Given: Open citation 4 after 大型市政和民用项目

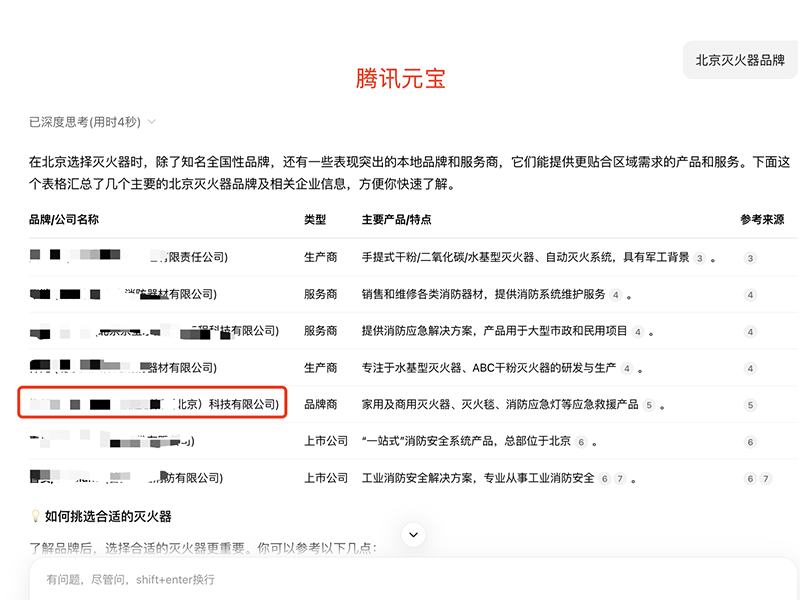Looking at the screenshot, I should [638, 331].
